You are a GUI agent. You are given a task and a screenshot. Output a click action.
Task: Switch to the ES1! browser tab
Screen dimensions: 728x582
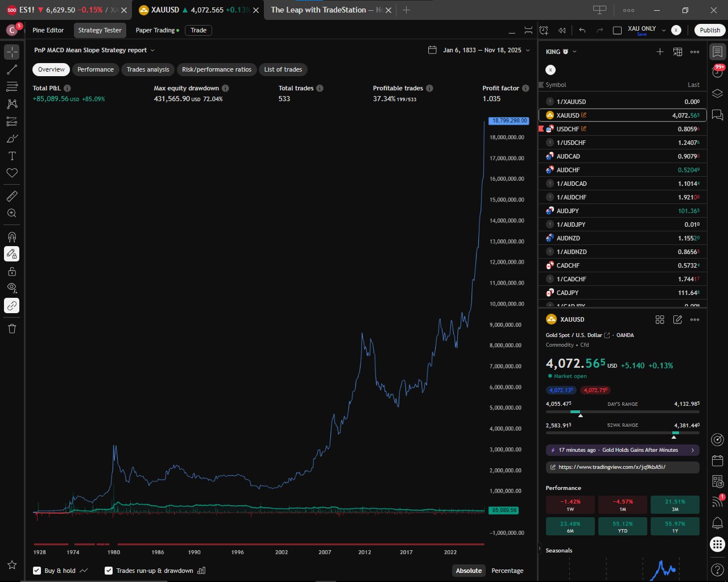pos(67,10)
